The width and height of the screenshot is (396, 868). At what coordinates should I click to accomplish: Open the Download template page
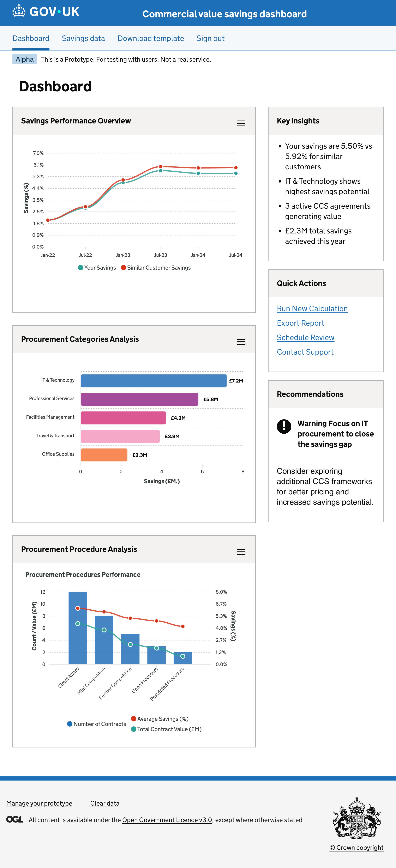pos(150,38)
